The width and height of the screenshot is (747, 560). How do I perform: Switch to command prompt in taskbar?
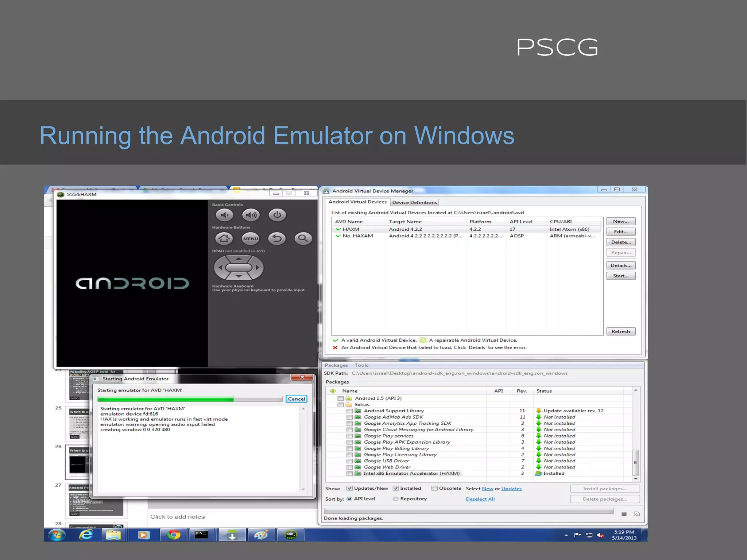coord(201,535)
